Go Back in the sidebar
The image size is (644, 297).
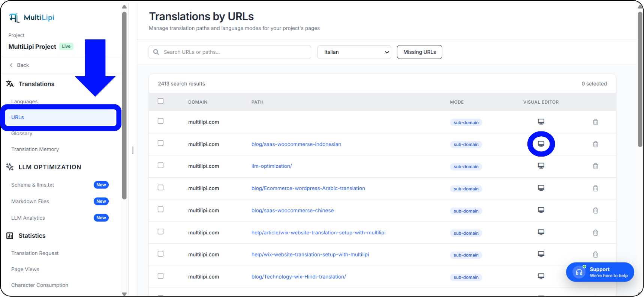tap(19, 65)
